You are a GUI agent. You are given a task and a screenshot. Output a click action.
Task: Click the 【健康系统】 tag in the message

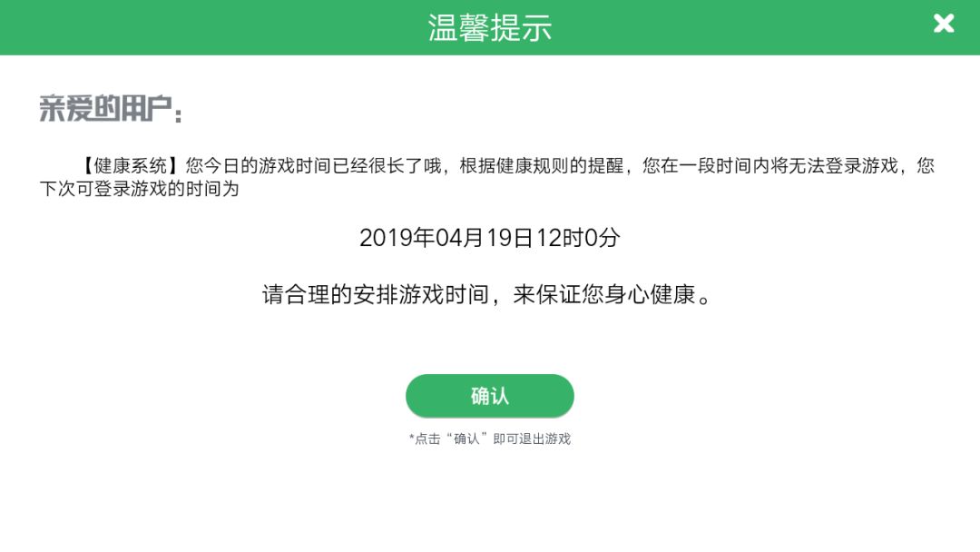point(130,165)
